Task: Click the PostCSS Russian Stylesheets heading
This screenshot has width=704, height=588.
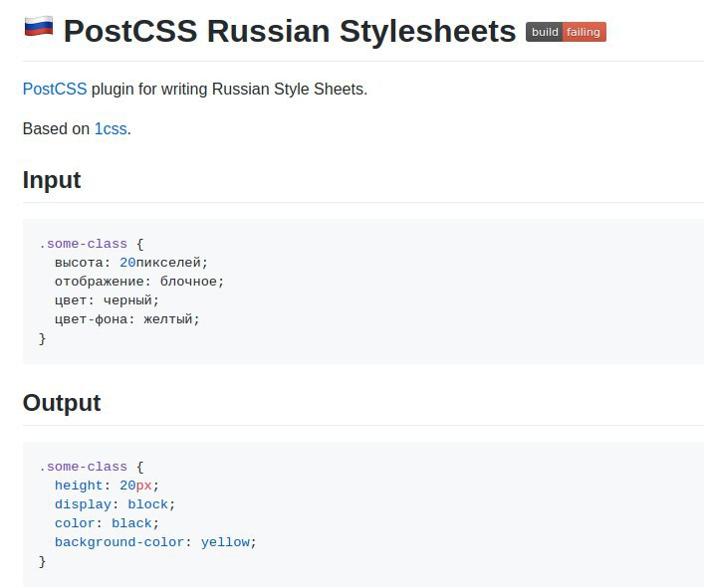Action: pyautogui.click(x=290, y=31)
